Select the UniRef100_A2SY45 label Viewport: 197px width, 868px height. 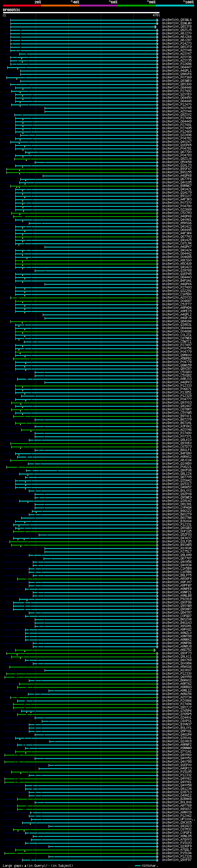(x=177, y=108)
